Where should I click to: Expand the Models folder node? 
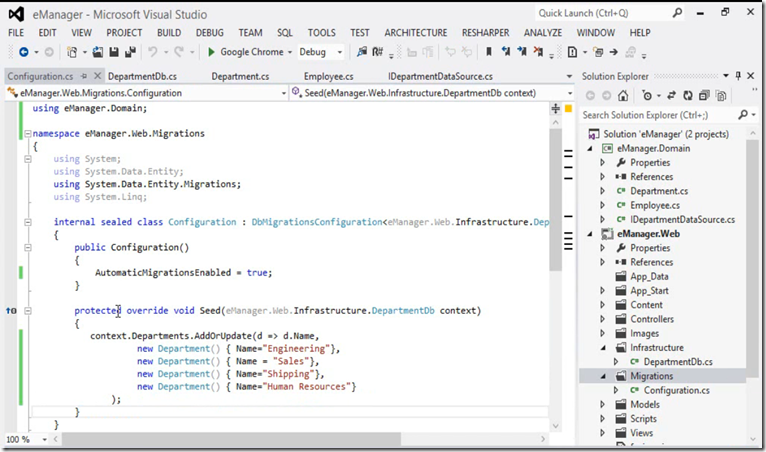[602, 405]
